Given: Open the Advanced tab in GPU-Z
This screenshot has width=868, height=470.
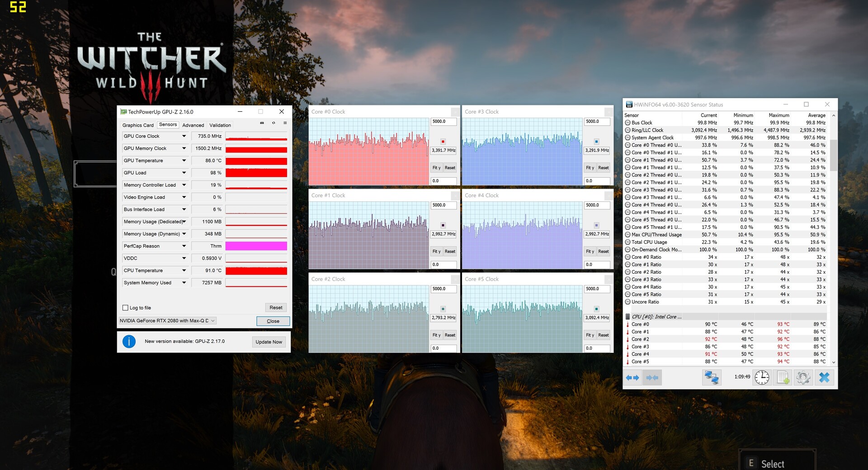Looking at the screenshot, I should click(x=193, y=125).
